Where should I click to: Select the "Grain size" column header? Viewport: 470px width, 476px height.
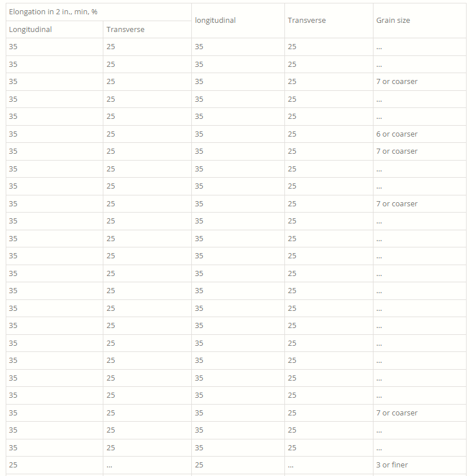tap(393, 21)
